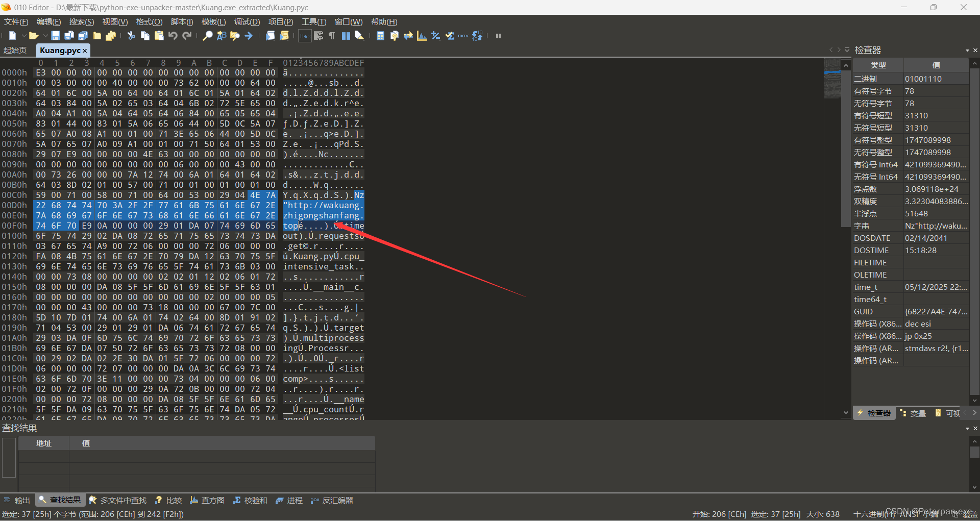Open the 反汇编器 disassembler tab
Image resolution: width=980 pixels, height=521 pixels.
click(332, 501)
